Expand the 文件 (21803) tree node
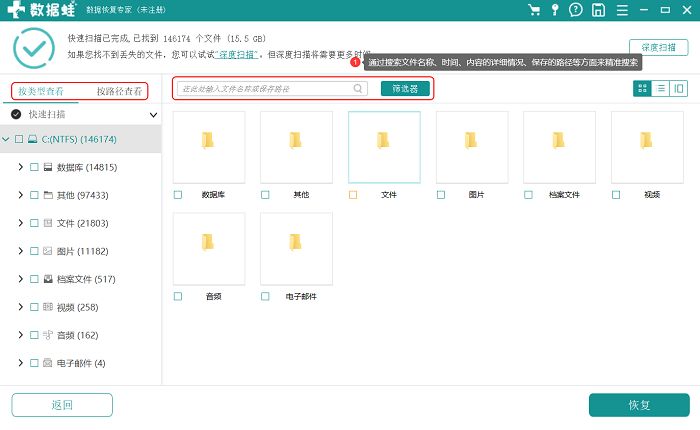Viewport: 700px width, 430px height. pos(21,223)
